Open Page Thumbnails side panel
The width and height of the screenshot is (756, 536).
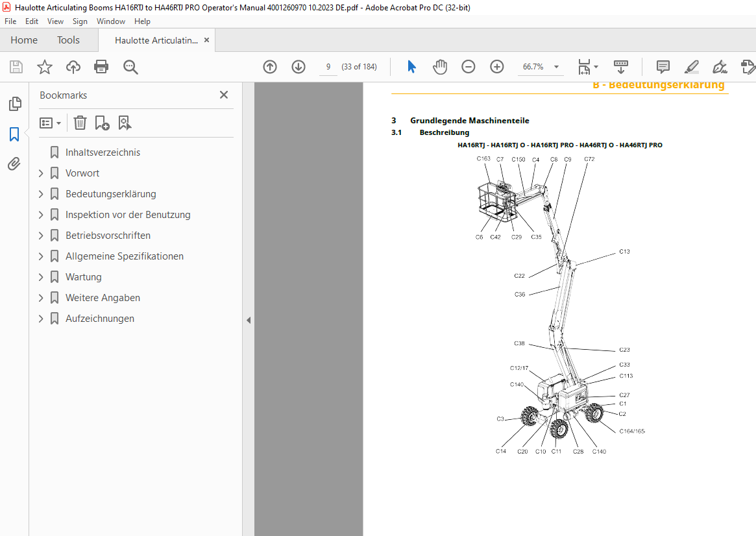pos(15,104)
